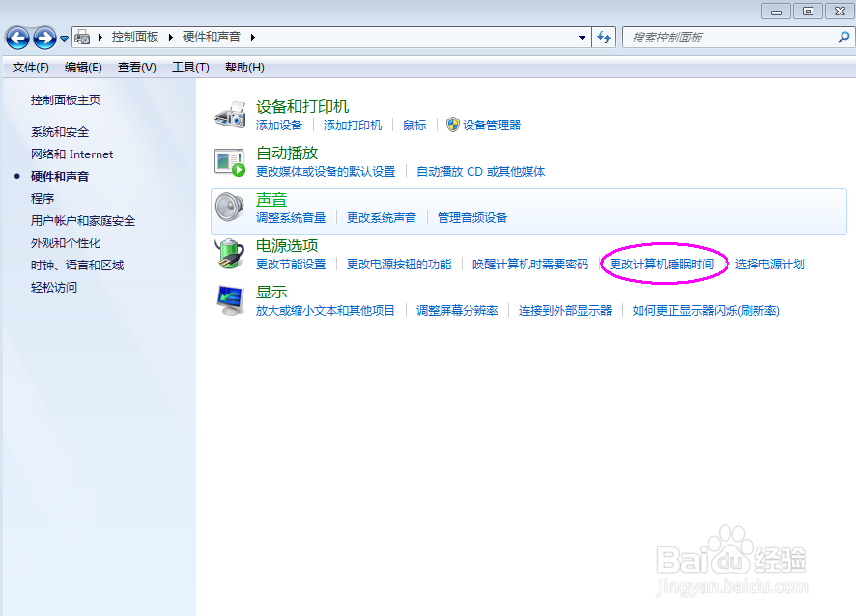Click 连接到外部显示器 link
This screenshot has width=856, height=616.
(565, 311)
